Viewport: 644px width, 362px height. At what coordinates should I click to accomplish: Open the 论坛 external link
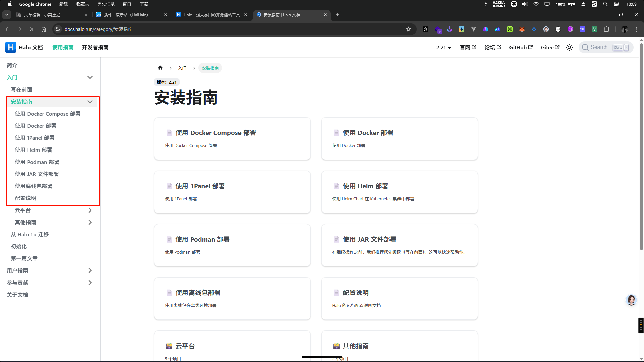493,47
